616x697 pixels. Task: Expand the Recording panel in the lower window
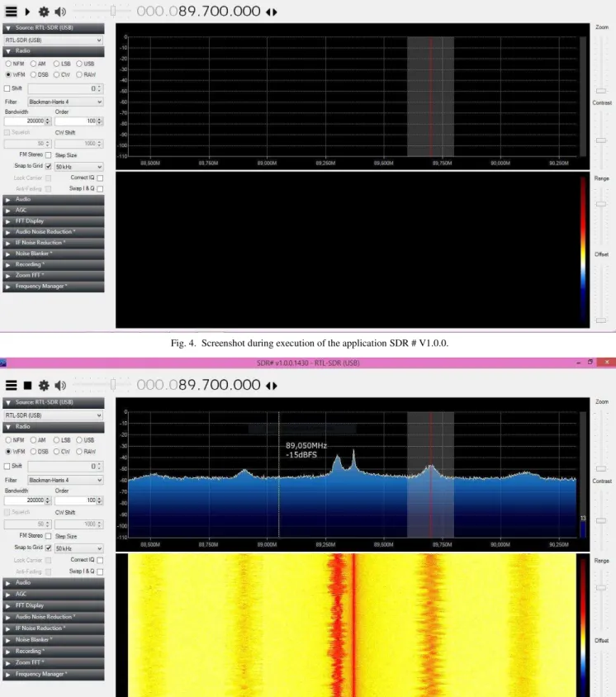point(54,652)
